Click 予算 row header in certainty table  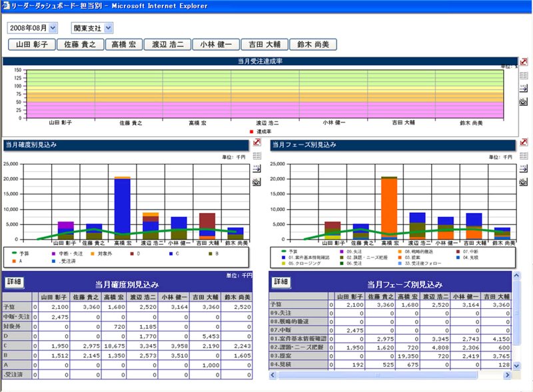17,307
